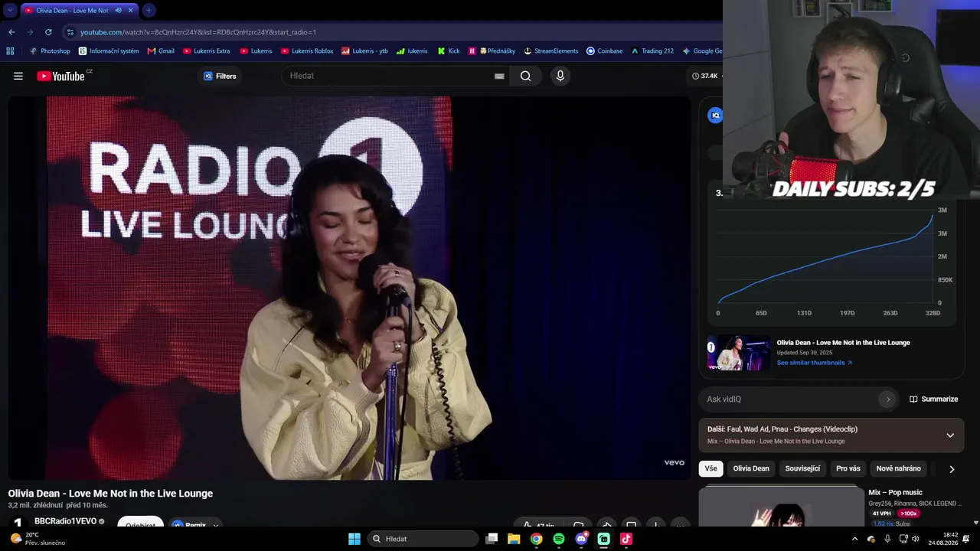Open the Windows Start menu

click(354, 539)
